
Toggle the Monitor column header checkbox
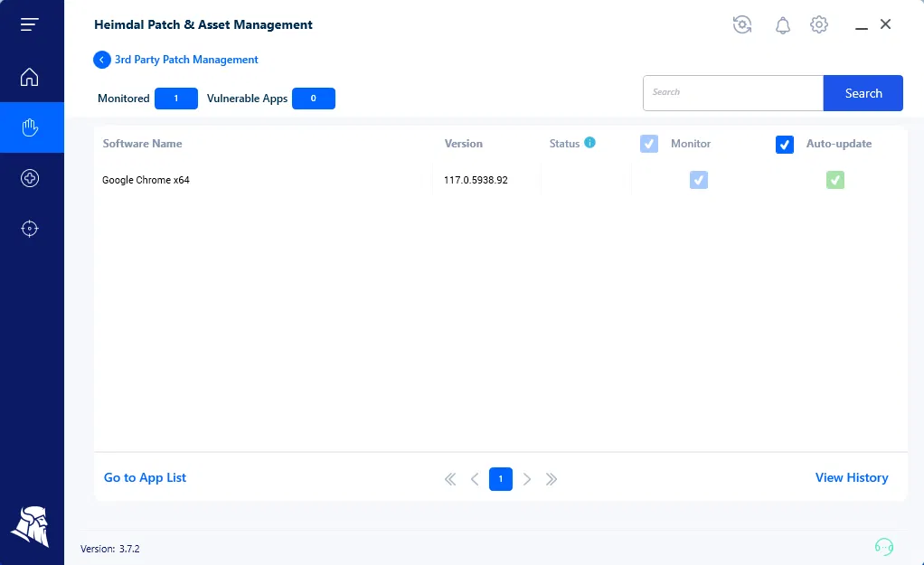pyautogui.click(x=649, y=144)
